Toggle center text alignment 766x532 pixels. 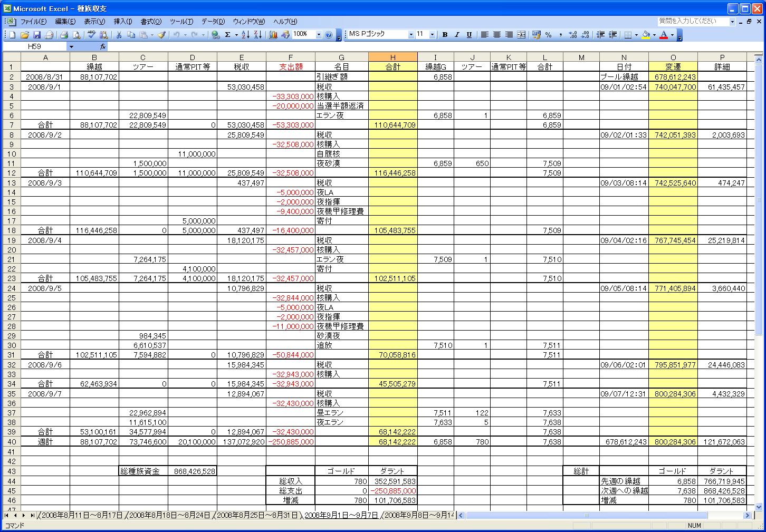coord(496,35)
